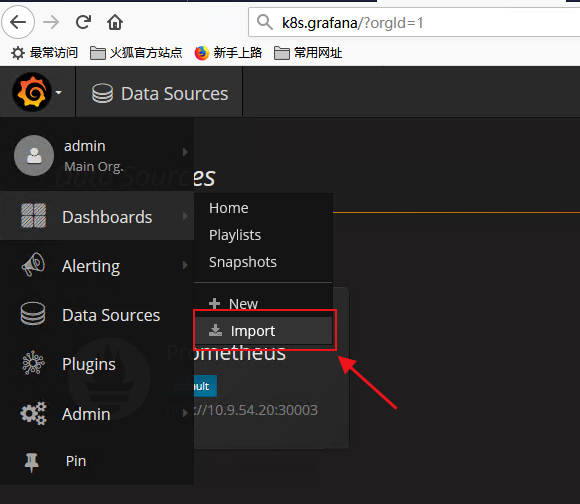Click the plus icon next to New
Viewport: 580px width, 504px height.
215,304
